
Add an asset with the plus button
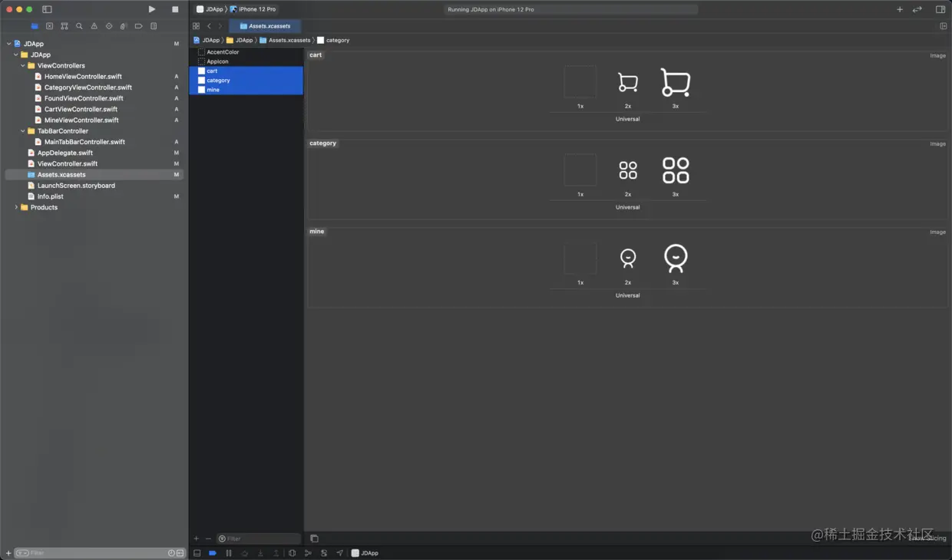197,539
